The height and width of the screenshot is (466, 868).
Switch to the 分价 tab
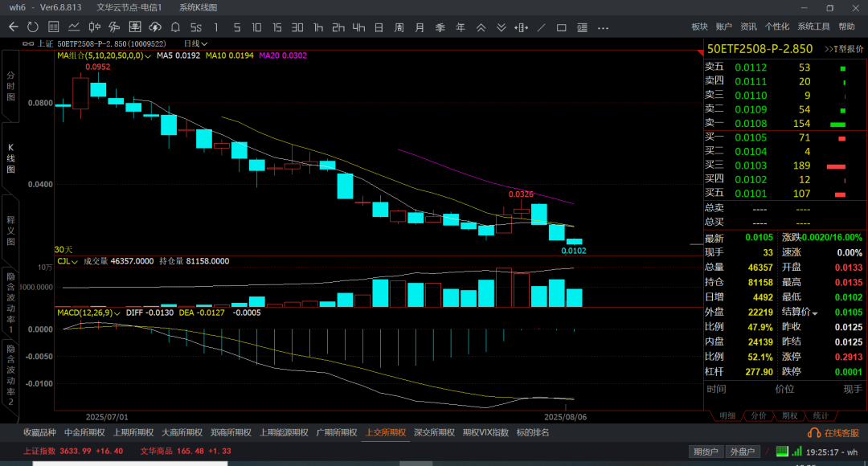click(758, 415)
